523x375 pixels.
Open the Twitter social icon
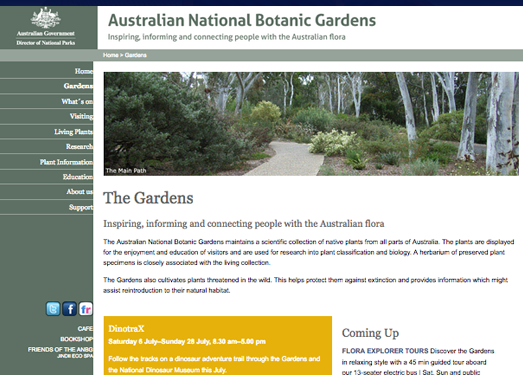(x=53, y=309)
